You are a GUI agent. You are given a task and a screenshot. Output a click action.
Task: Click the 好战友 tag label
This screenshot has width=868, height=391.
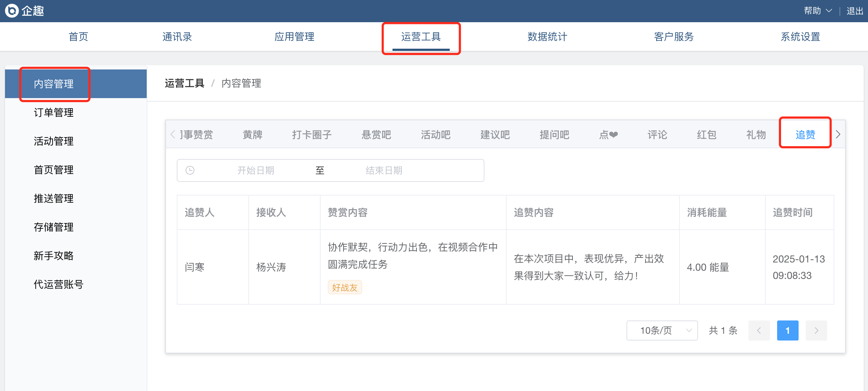coord(345,288)
